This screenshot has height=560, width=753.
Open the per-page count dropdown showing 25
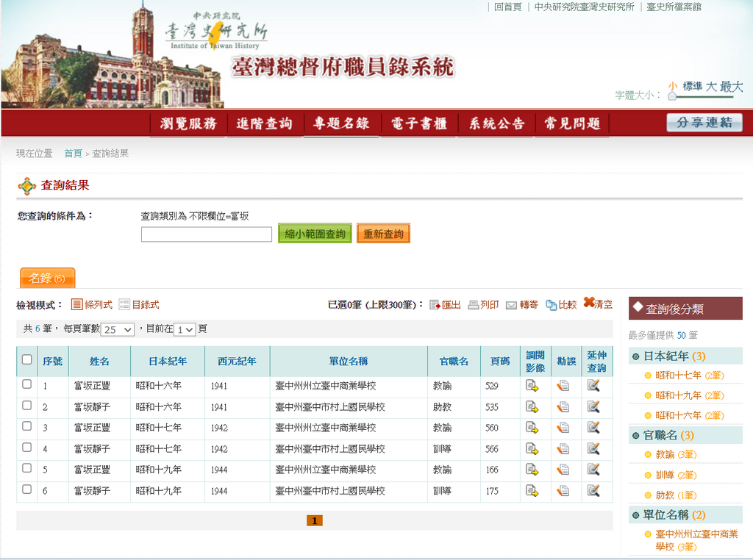(117, 330)
